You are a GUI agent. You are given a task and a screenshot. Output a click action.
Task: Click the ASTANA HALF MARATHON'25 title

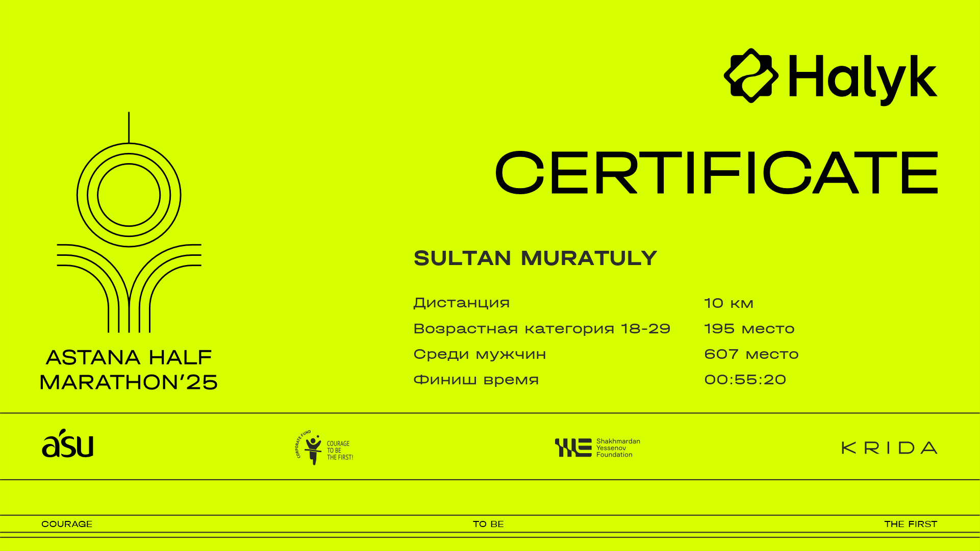(x=129, y=370)
